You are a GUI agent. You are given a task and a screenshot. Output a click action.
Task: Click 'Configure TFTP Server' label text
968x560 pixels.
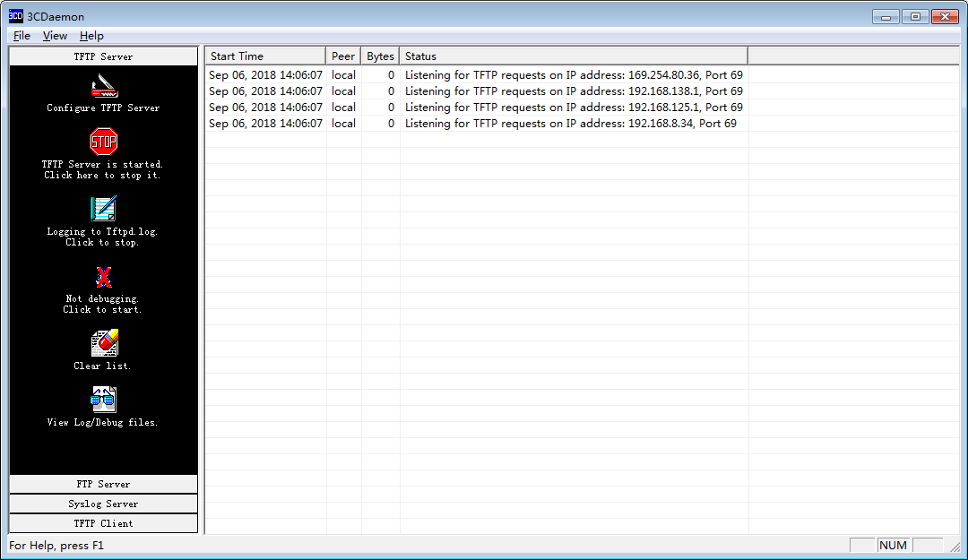[104, 108]
